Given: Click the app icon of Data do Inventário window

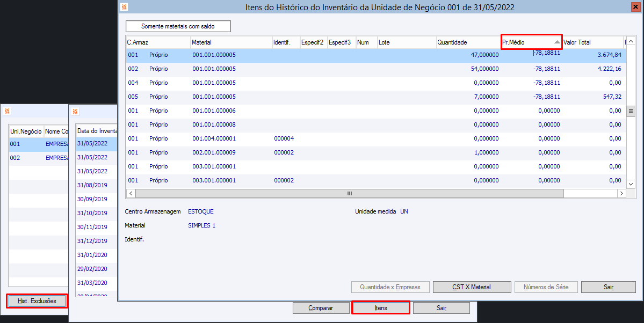Looking at the screenshot, I should pyautogui.click(x=75, y=112).
